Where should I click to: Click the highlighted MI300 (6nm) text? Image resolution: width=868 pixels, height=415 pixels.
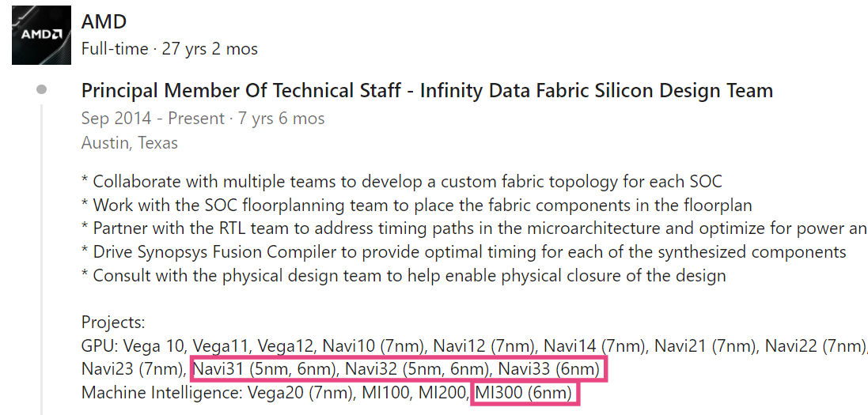pos(525,393)
